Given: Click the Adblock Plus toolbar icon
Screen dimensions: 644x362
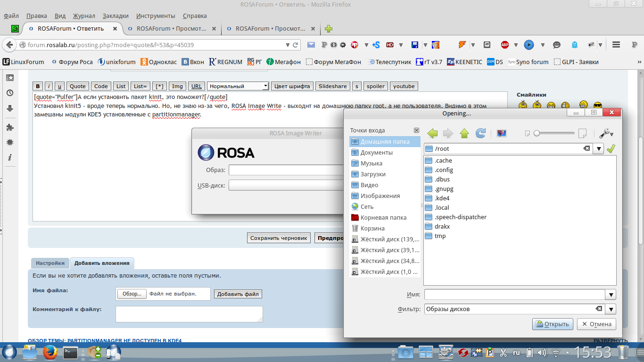Looking at the screenshot, I should pos(505,45).
